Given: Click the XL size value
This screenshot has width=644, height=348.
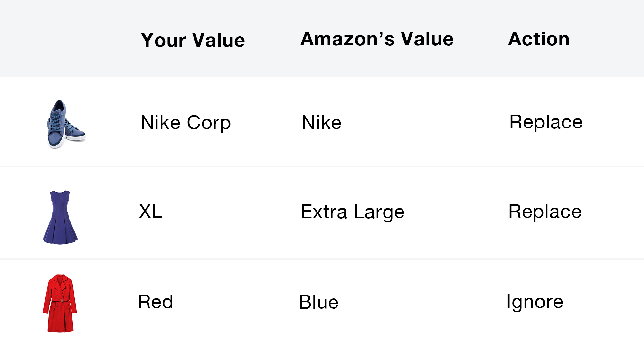Looking at the screenshot, I should coord(150,212).
